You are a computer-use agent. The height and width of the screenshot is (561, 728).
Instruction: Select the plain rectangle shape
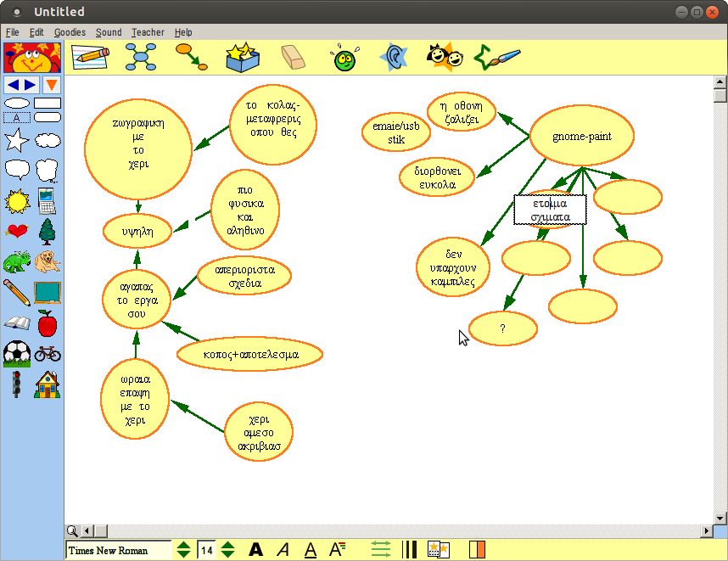(48, 103)
